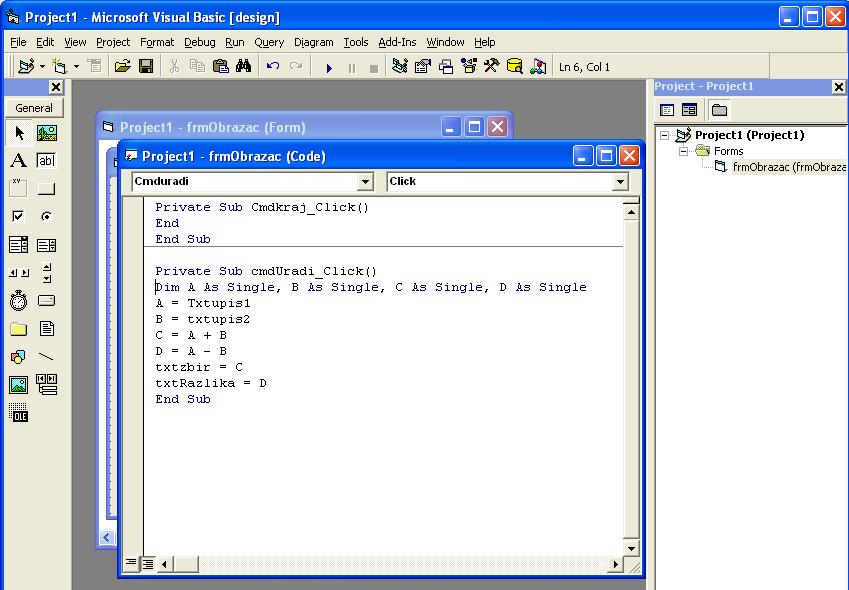Click View Code in Project Explorer
Screen dimensions: 849x590
[x=667, y=110]
